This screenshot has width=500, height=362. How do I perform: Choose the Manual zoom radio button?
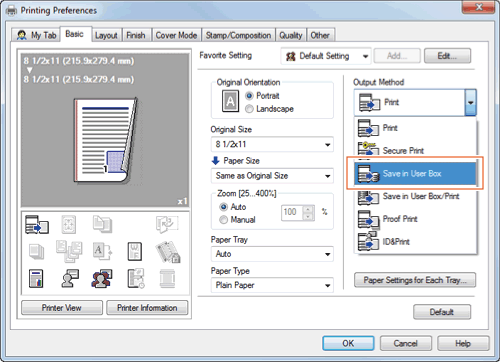coord(224,220)
